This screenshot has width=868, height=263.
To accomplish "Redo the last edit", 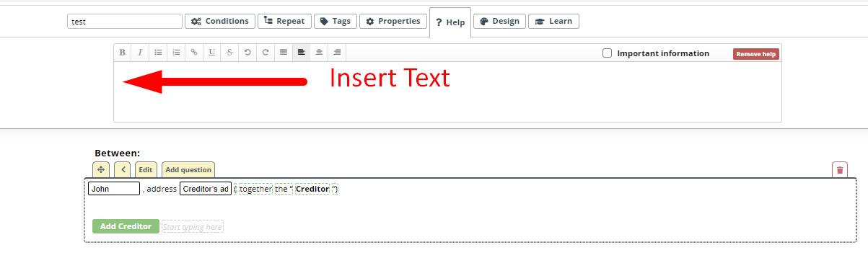I will (266, 53).
